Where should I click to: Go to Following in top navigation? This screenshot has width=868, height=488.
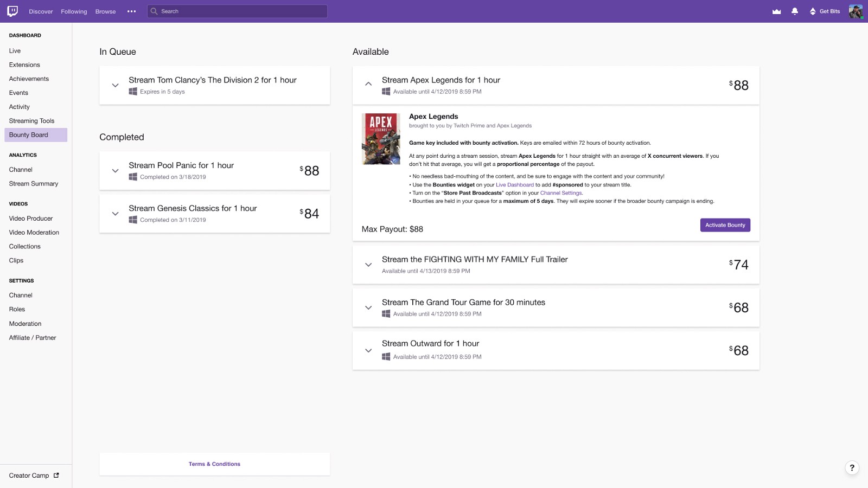click(74, 11)
